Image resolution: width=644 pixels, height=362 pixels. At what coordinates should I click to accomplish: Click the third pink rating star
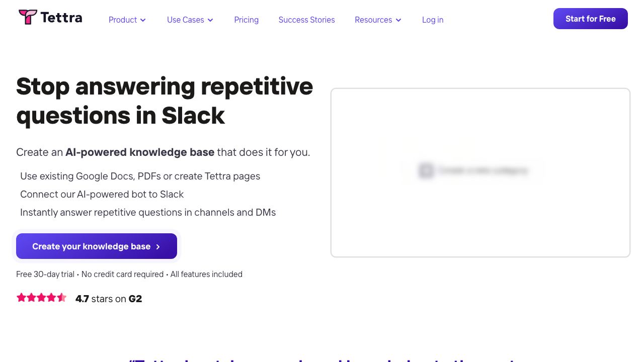pyautogui.click(x=41, y=298)
